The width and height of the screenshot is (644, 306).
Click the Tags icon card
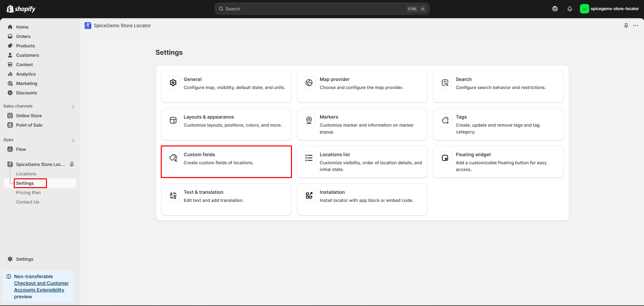[498, 124]
